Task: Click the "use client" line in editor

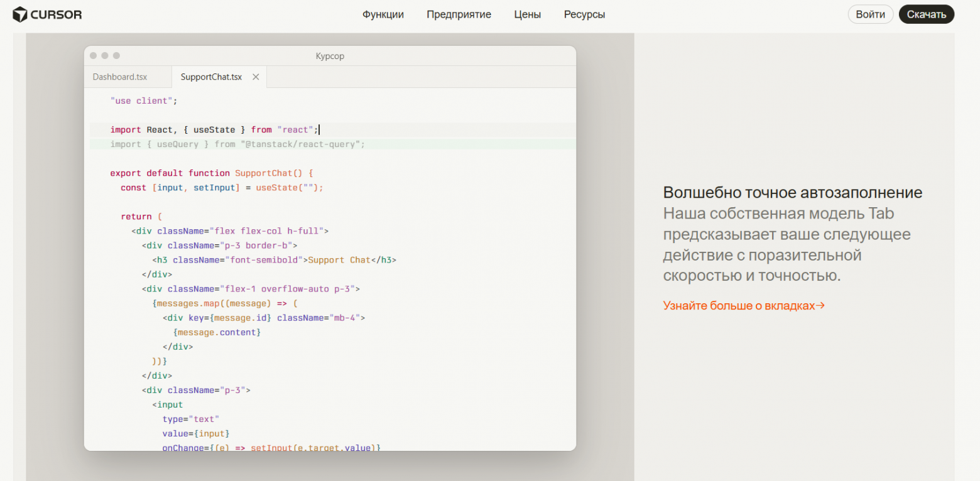Action: tap(144, 101)
